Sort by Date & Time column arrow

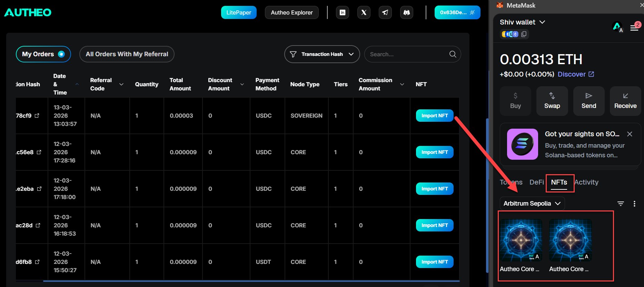coord(77,84)
